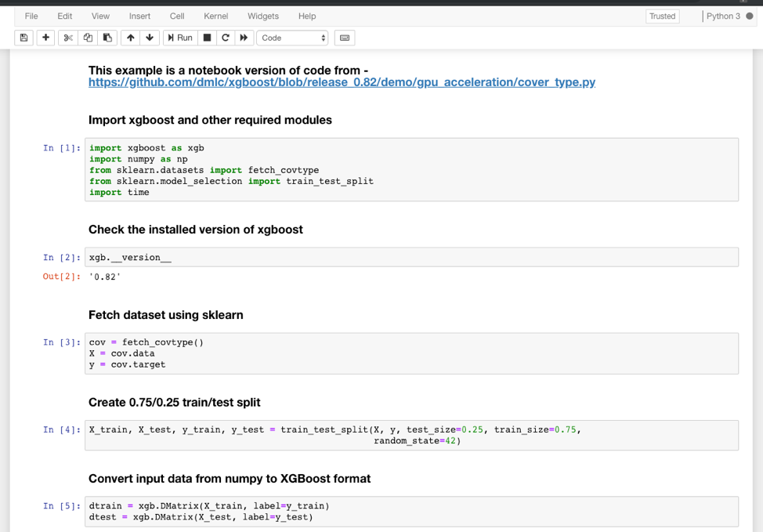Open the File menu
This screenshot has height=532, width=763.
(31, 16)
